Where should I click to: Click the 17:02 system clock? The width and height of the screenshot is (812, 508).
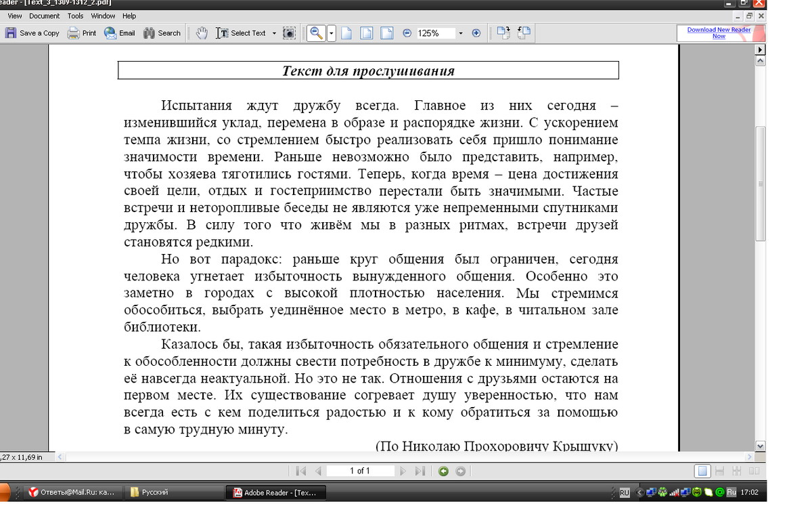[749, 492]
